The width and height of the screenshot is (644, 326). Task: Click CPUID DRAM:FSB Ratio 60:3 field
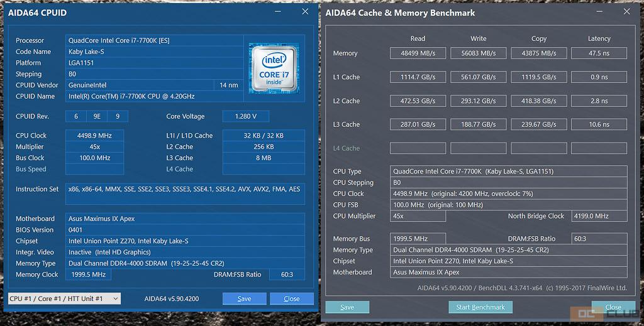pyautogui.click(x=287, y=274)
